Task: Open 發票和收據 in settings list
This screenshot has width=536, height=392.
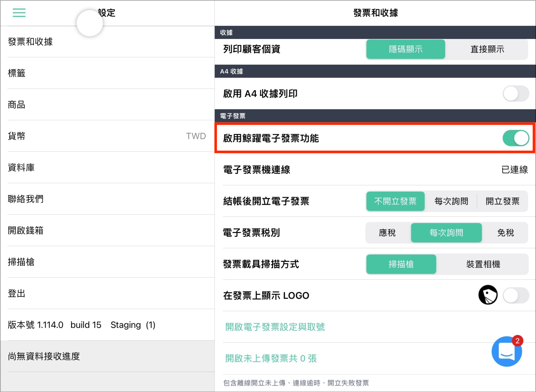Action: 107,42
